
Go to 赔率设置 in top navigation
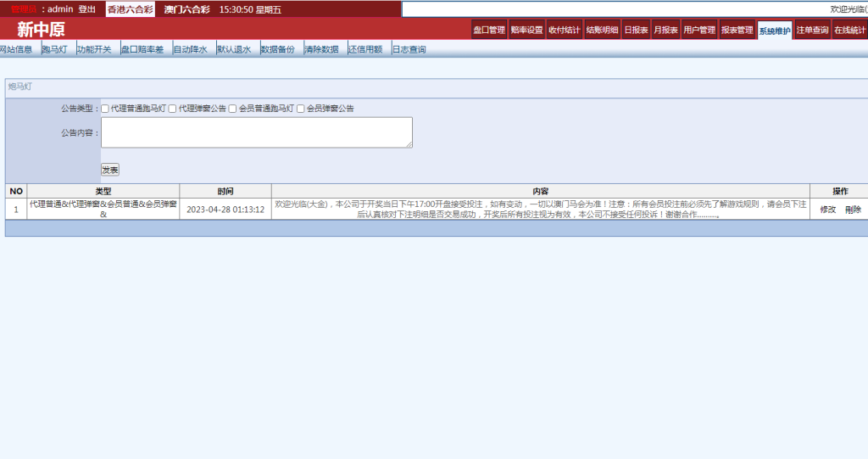526,31
